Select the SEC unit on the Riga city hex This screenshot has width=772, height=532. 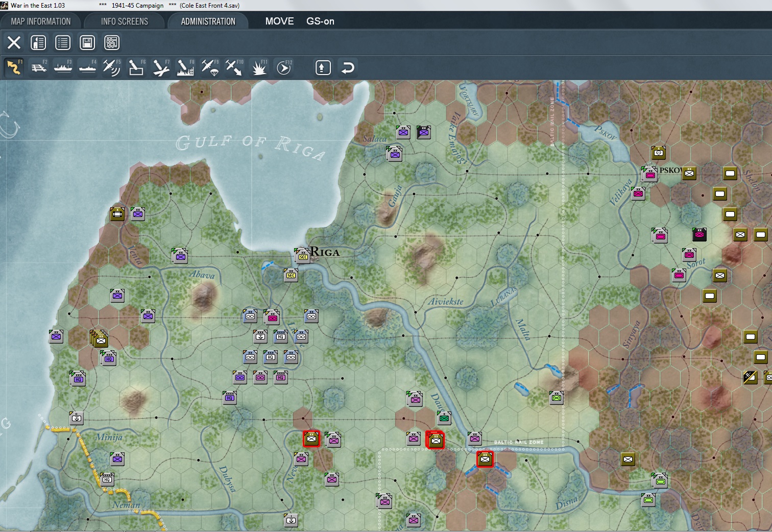(303, 256)
